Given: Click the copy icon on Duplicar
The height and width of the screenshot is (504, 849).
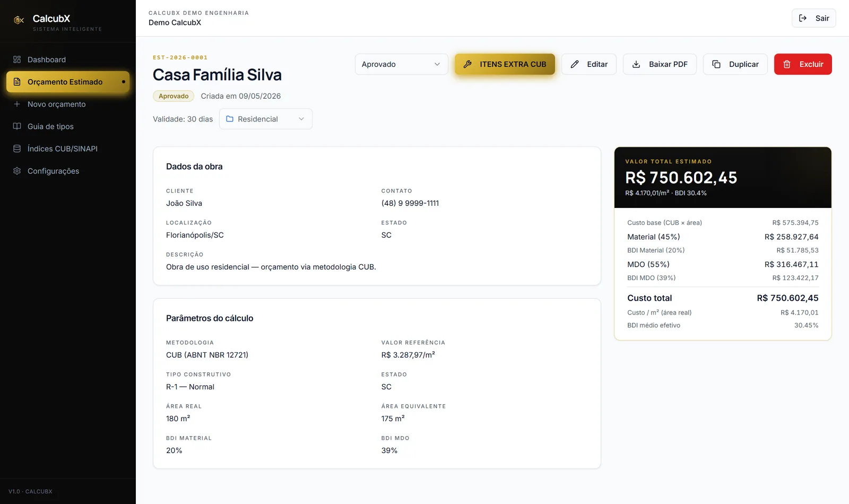Looking at the screenshot, I should click(716, 64).
